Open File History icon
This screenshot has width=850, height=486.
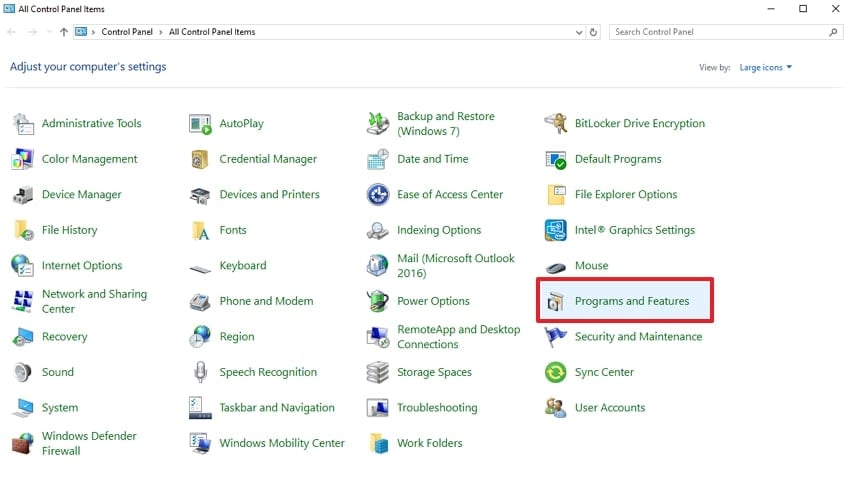tap(24, 230)
